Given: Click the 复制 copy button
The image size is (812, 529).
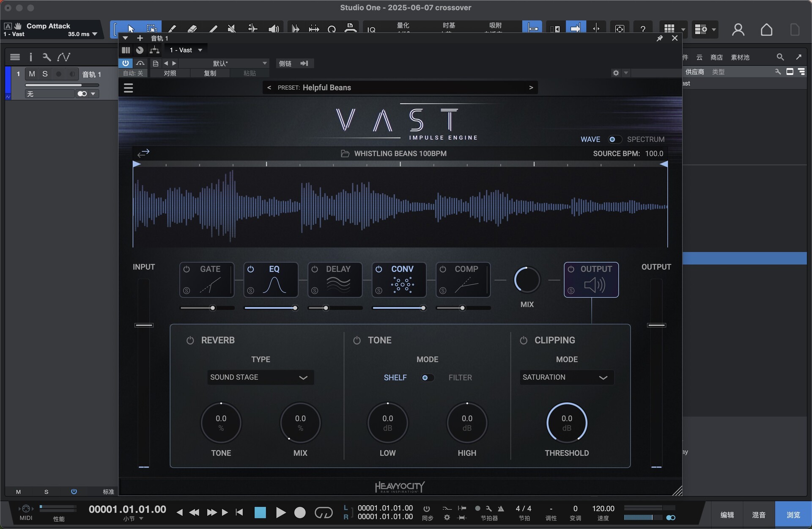Looking at the screenshot, I should click(x=210, y=73).
